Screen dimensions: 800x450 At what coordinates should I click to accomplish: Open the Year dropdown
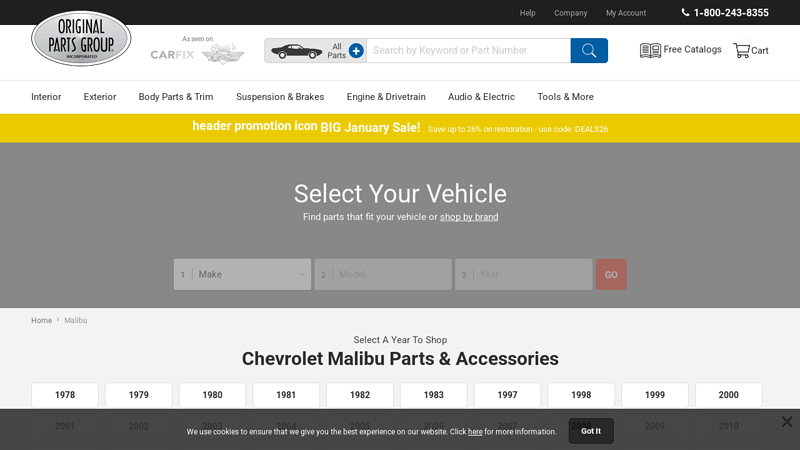tap(523, 274)
